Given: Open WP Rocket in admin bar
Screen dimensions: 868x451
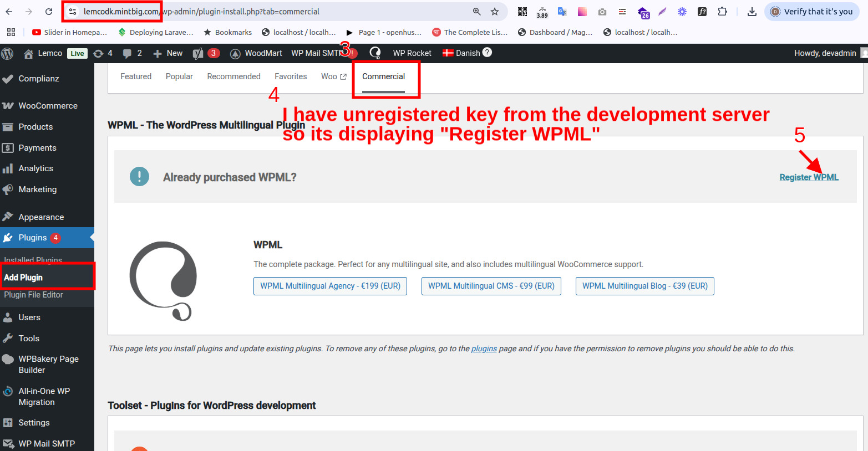Looking at the screenshot, I should pyautogui.click(x=412, y=53).
